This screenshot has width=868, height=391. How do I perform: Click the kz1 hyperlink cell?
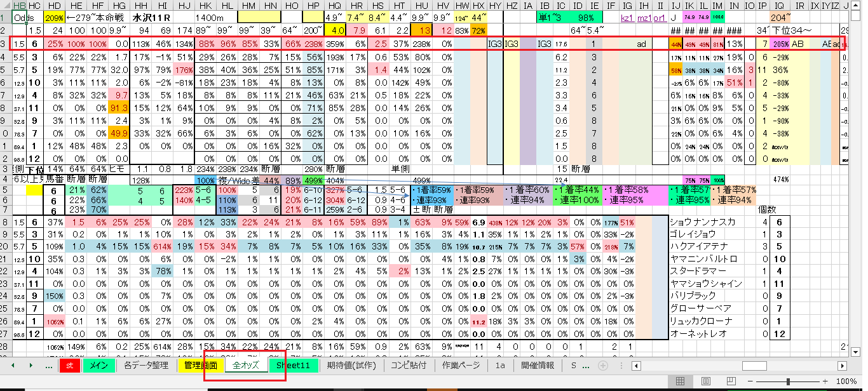point(627,18)
